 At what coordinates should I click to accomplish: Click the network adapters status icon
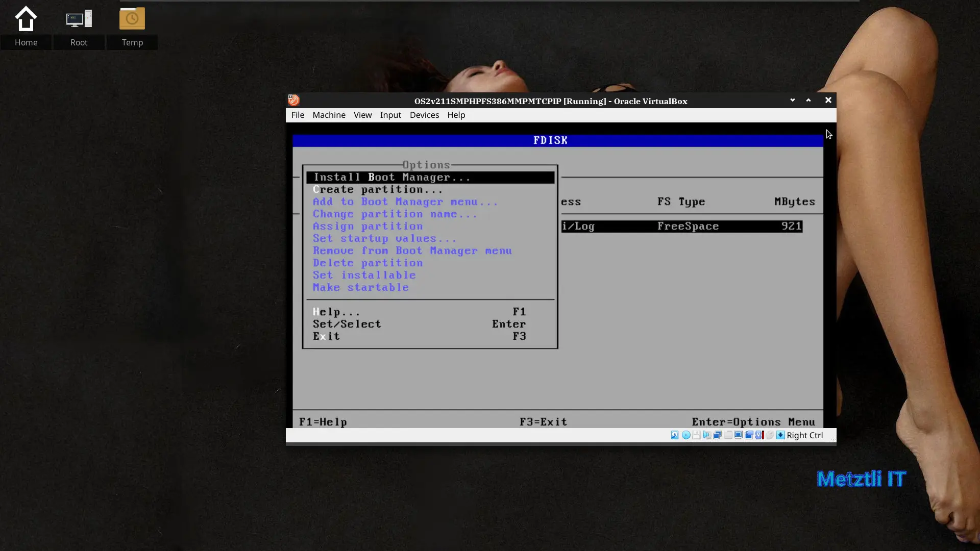point(717,435)
